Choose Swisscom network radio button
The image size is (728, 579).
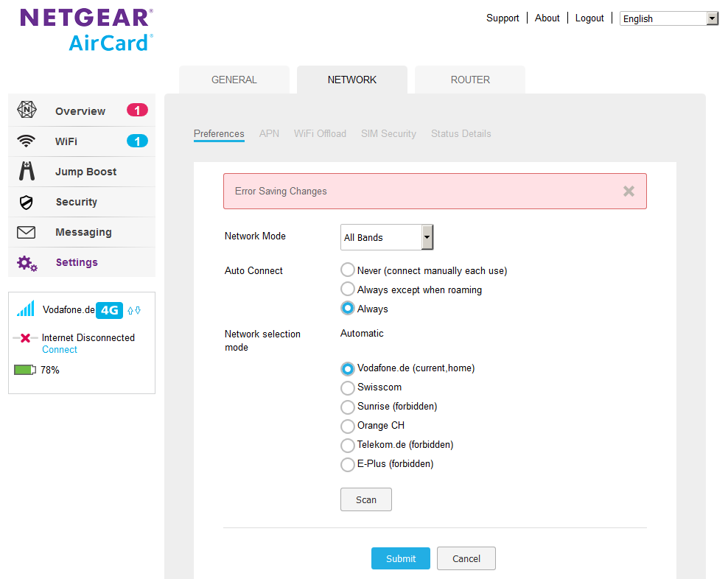[347, 387]
